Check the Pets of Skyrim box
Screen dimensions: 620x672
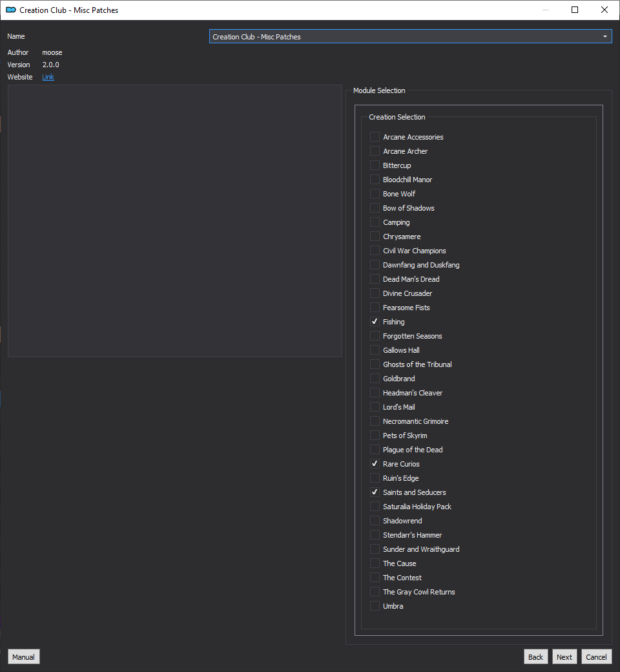pos(375,436)
